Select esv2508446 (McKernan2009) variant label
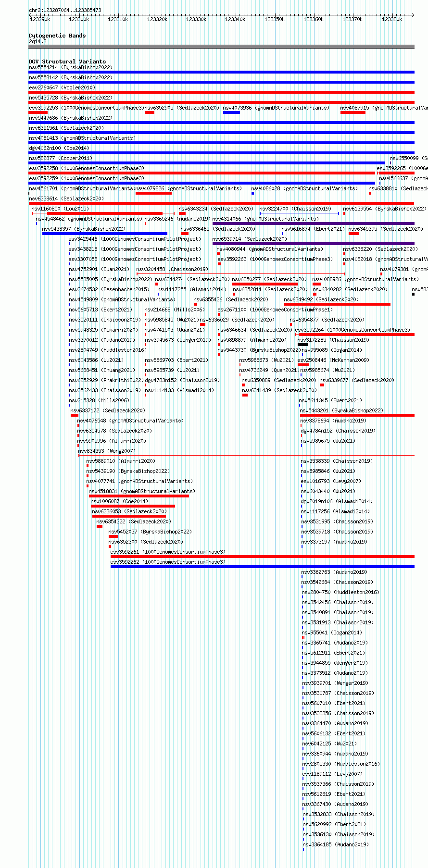The height and width of the screenshot is (868, 428). [x=334, y=360]
